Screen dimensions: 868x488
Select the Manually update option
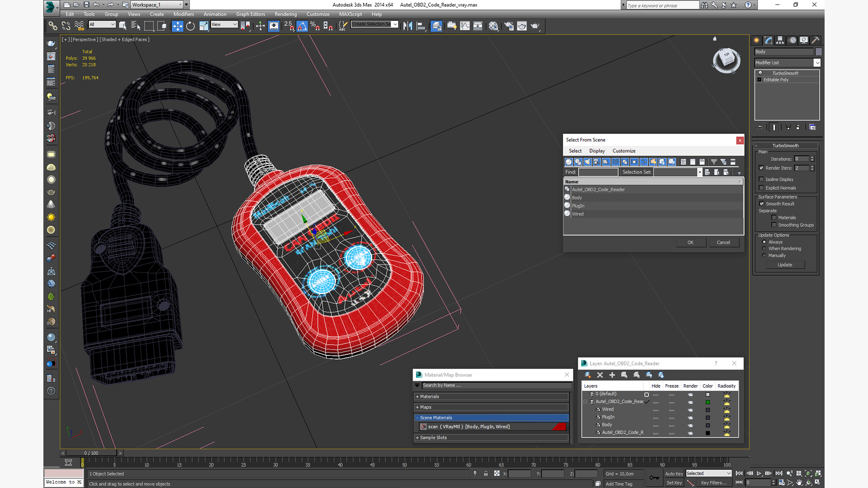click(x=764, y=255)
